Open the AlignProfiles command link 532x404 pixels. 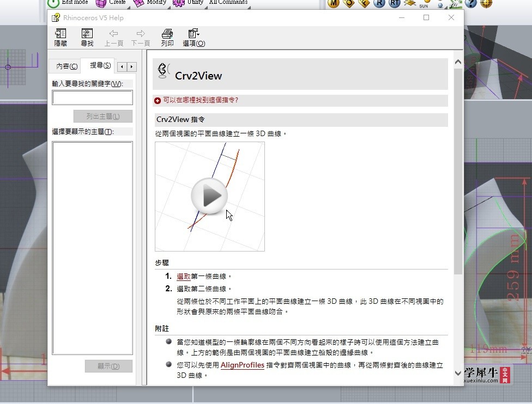[242, 365]
